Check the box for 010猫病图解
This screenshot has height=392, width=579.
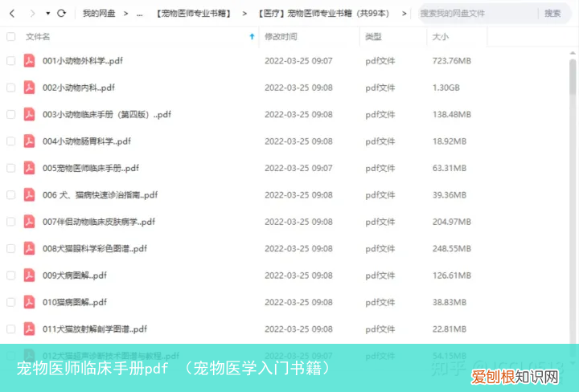(10, 302)
